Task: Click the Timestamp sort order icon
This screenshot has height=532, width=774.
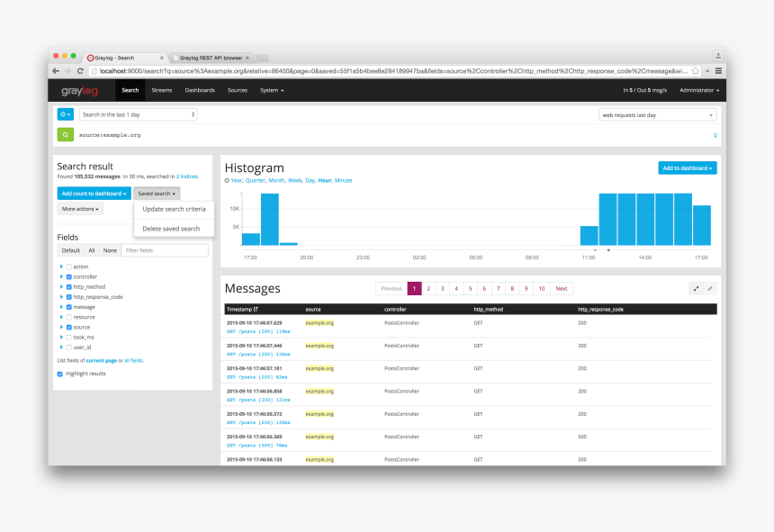Action: [x=256, y=309]
